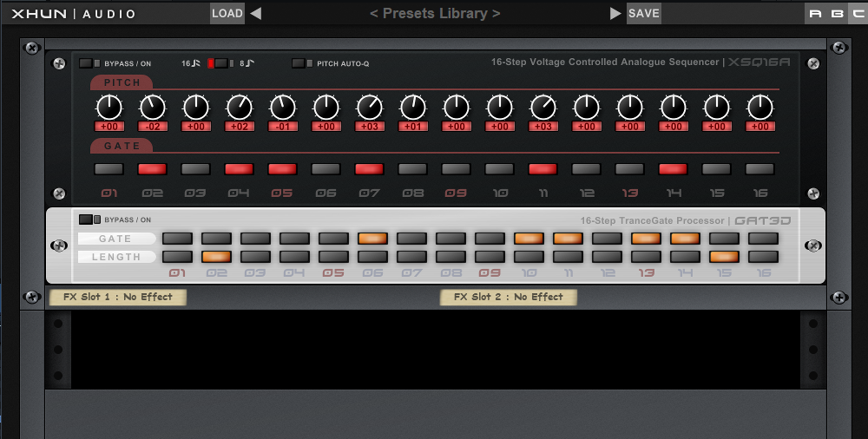Viewport: 868px width, 439px height.
Task: Toggle the 16th / 8th note rate switch
Action: (x=220, y=63)
